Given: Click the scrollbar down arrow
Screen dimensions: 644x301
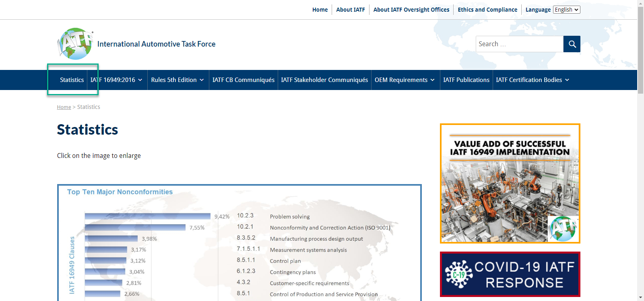Looking at the screenshot, I should 640,298.
